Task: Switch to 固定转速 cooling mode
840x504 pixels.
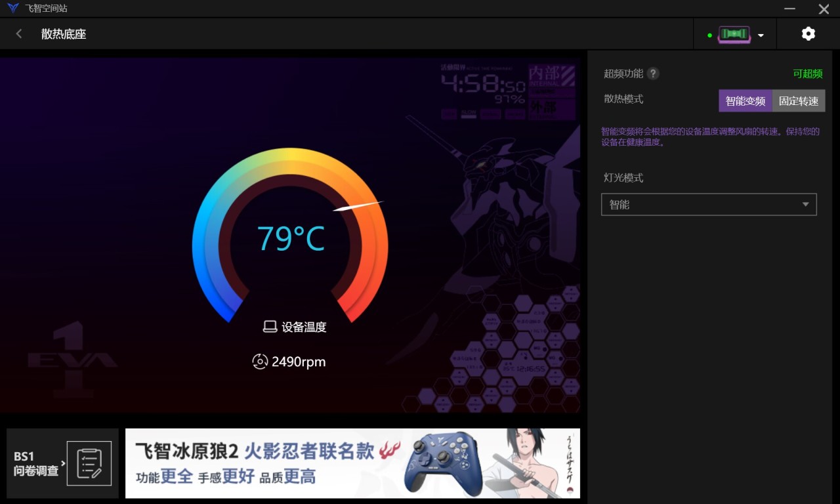Action: 799,101
